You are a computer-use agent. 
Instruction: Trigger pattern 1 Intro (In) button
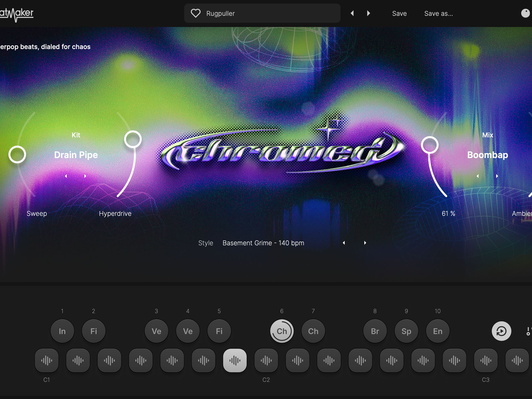pos(62,331)
